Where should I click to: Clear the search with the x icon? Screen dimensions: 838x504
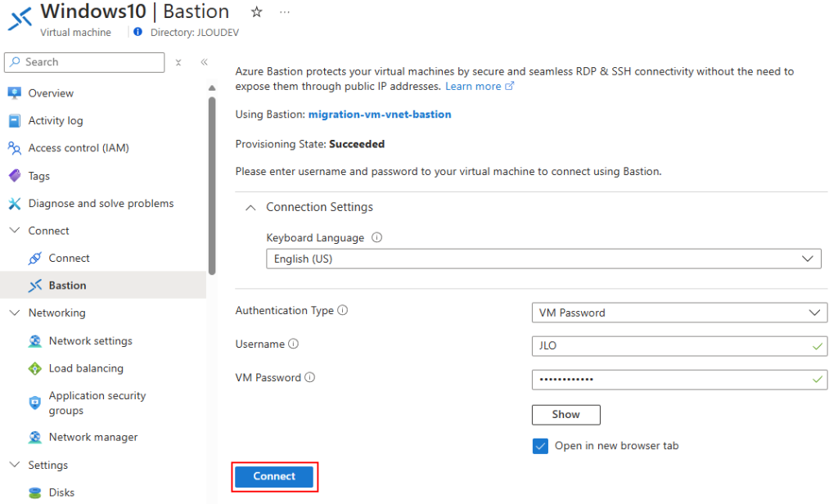point(178,62)
